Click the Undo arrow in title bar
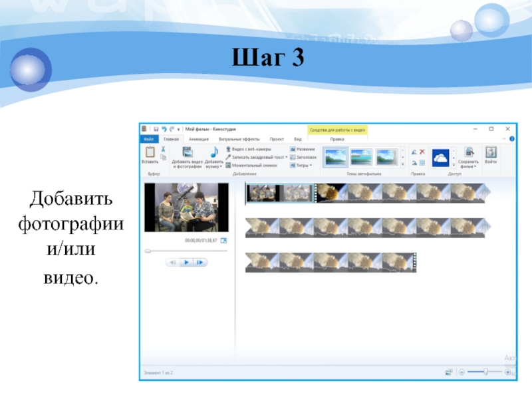The height and width of the screenshot is (399, 532). click(x=164, y=129)
